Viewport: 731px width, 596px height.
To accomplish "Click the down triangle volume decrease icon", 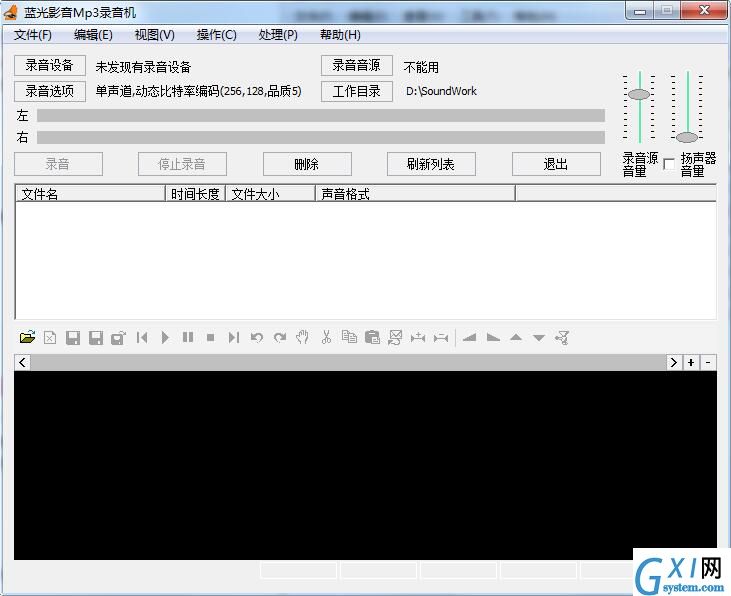I will 539,338.
